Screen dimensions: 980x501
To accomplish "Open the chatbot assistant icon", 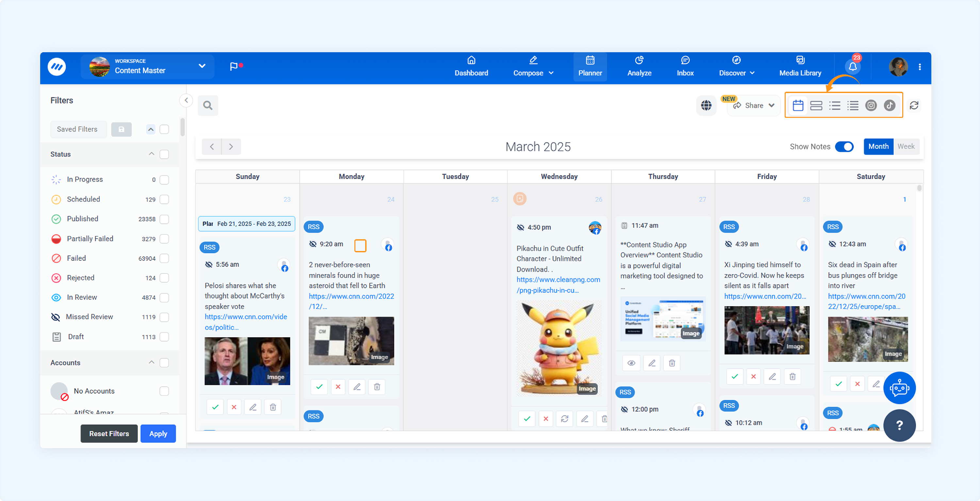I will [x=899, y=388].
